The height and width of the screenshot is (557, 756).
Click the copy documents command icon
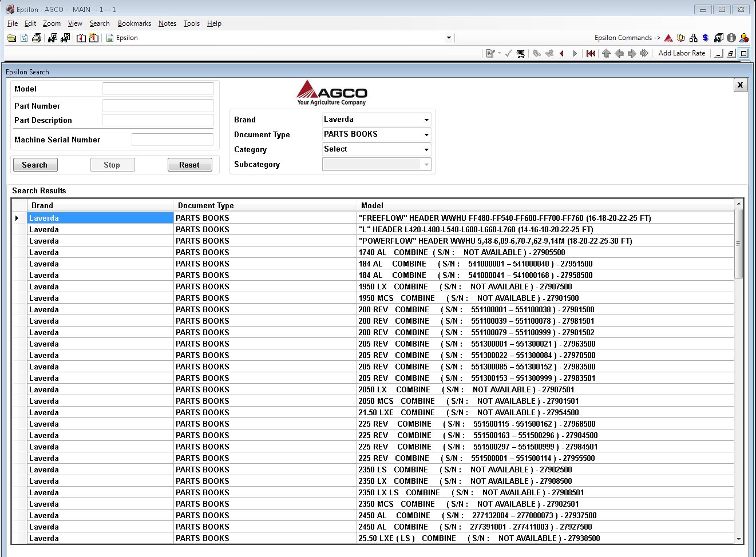[681, 38]
